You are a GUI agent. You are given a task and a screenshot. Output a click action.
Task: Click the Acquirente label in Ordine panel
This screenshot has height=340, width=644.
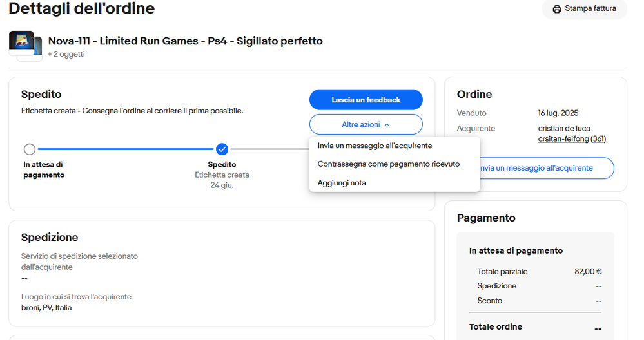476,129
